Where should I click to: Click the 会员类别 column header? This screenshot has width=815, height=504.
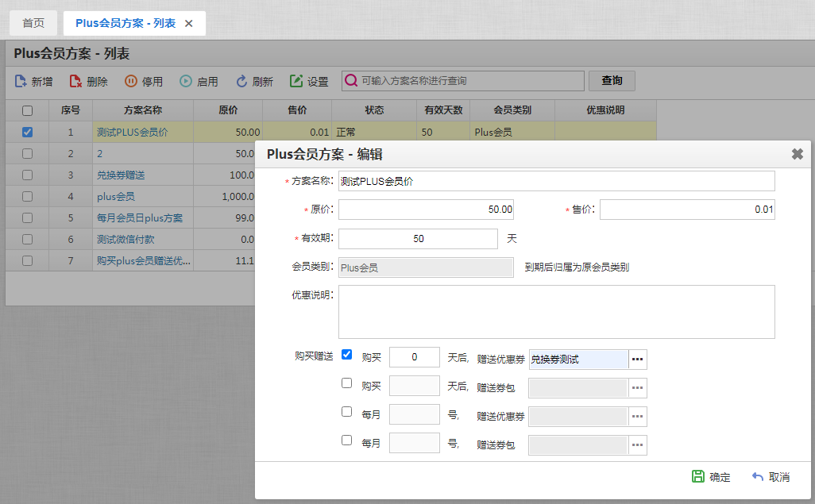(x=512, y=110)
